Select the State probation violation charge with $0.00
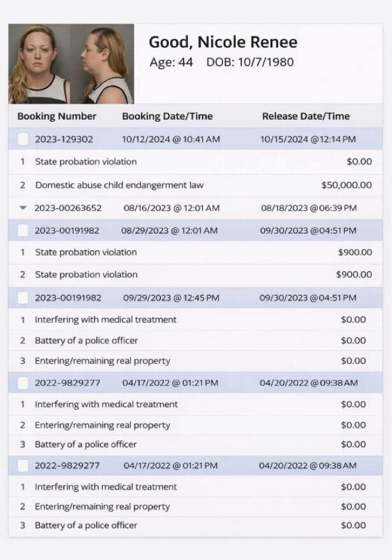392x560 pixels. point(85,162)
